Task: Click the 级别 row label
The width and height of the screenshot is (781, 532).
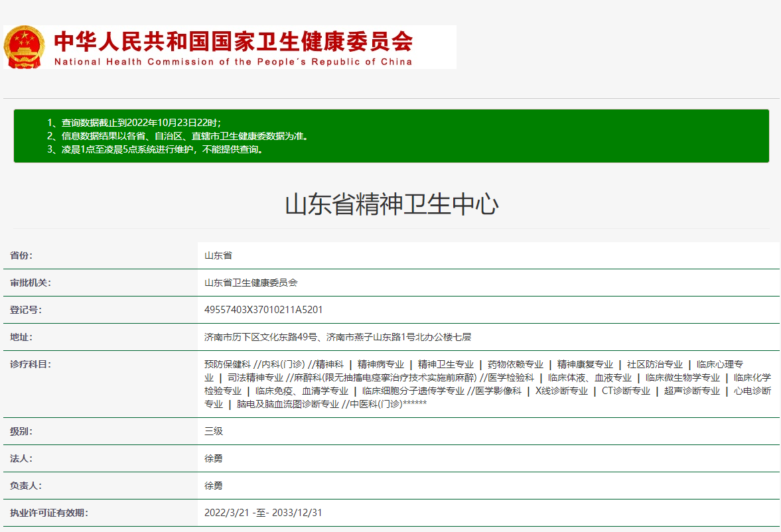Action: [21, 431]
